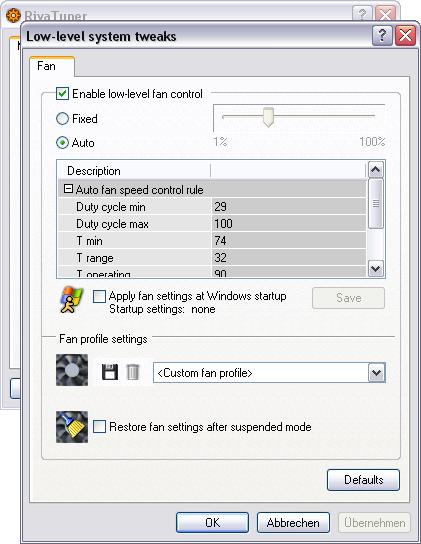Viewport: 421px width, 544px height.
Task: Select the Fixed fan mode radio button
Action: coord(62,119)
